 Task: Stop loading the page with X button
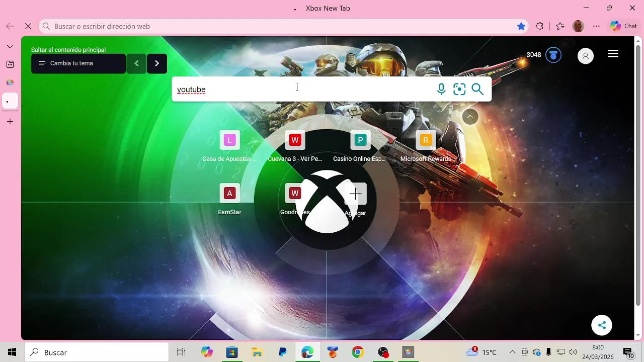[x=28, y=26]
